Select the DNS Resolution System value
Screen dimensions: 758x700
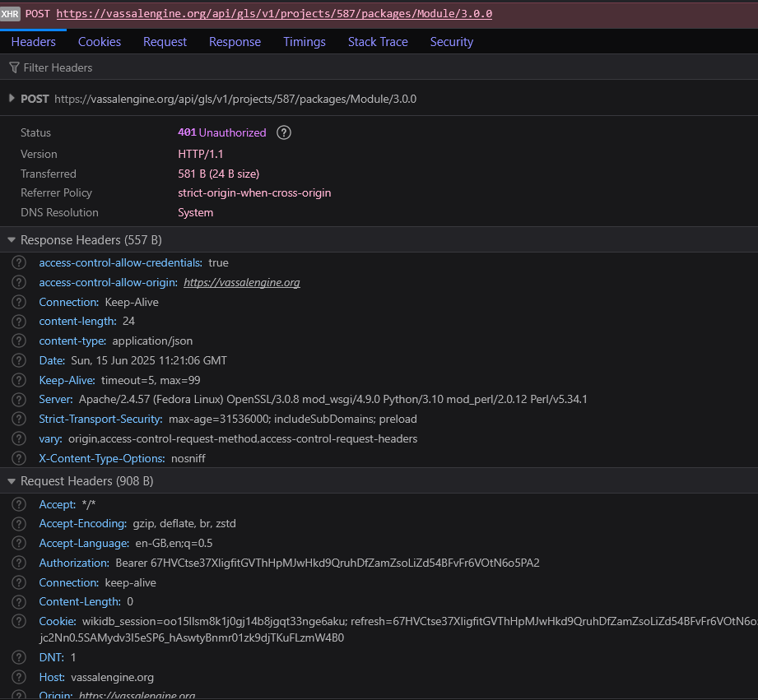(x=195, y=212)
